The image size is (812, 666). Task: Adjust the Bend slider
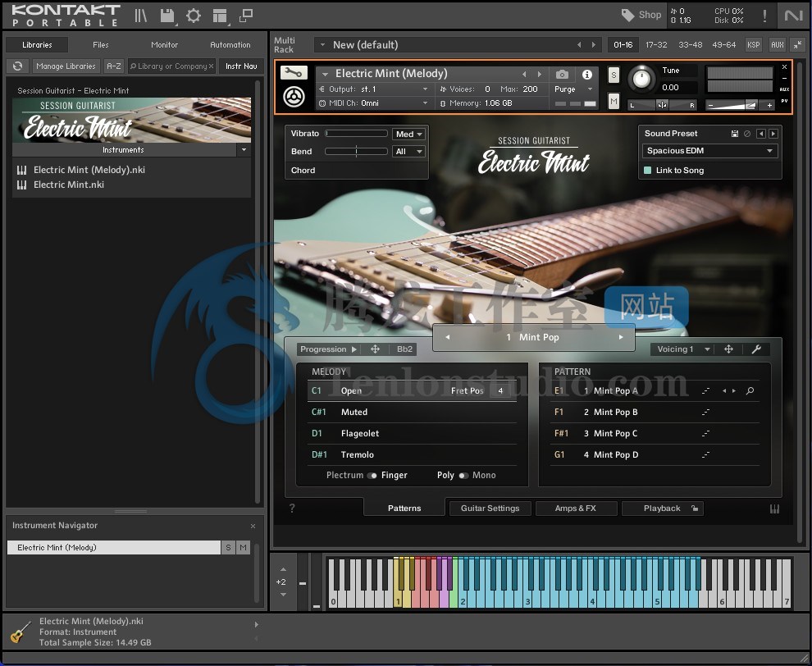[356, 151]
